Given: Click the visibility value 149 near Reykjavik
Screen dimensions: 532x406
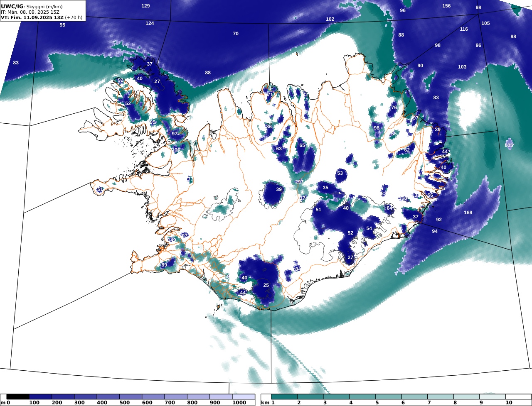Looking at the screenshot, I should coord(172,240).
